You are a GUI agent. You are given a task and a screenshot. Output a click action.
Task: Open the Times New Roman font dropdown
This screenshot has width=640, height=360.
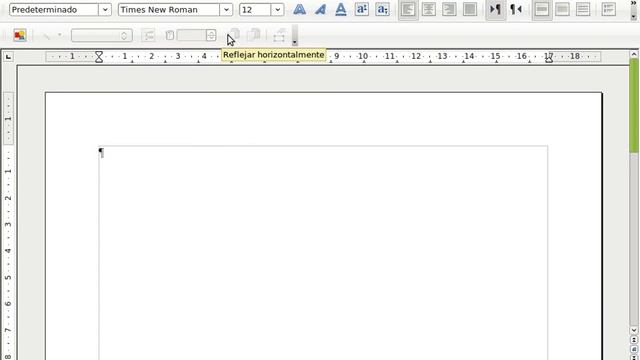[226, 9]
